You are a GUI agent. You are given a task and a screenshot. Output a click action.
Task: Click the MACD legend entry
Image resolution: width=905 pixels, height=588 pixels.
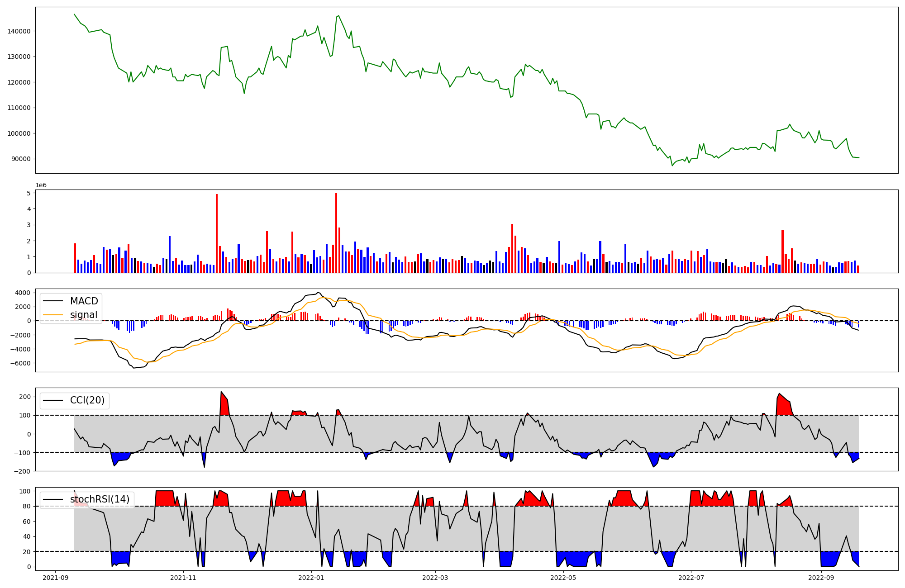point(84,301)
